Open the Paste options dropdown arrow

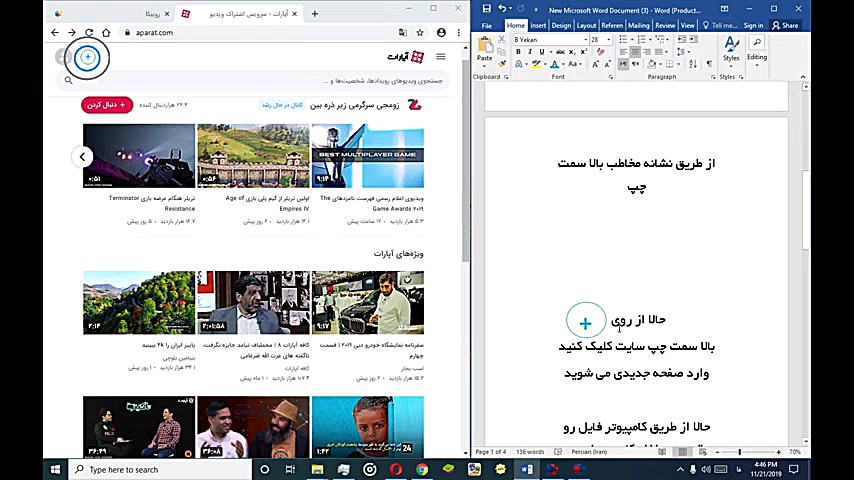tap(484, 66)
